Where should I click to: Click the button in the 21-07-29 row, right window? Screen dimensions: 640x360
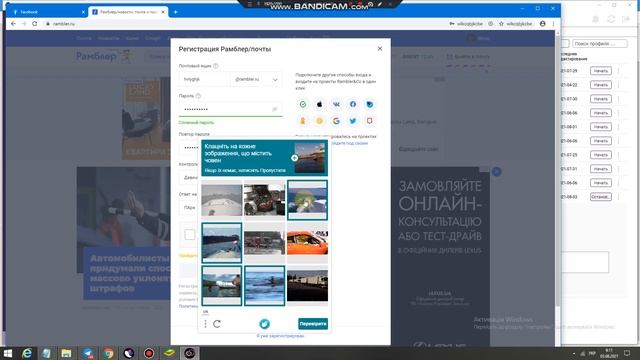pyautogui.click(x=601, y=71)
